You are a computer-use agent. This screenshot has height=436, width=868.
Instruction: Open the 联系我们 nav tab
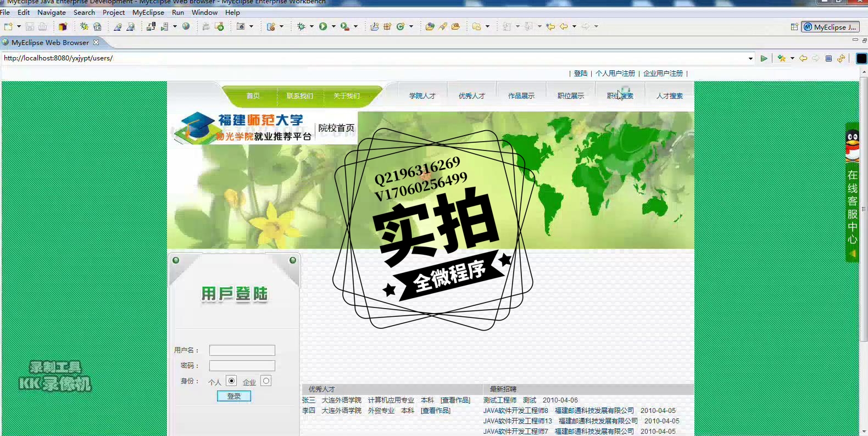tap(300, 96)
